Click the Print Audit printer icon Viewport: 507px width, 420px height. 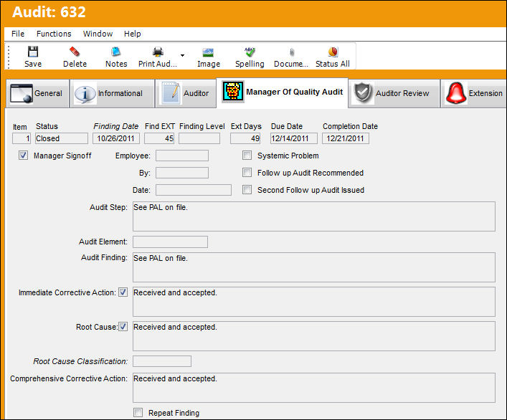point(158,52)
